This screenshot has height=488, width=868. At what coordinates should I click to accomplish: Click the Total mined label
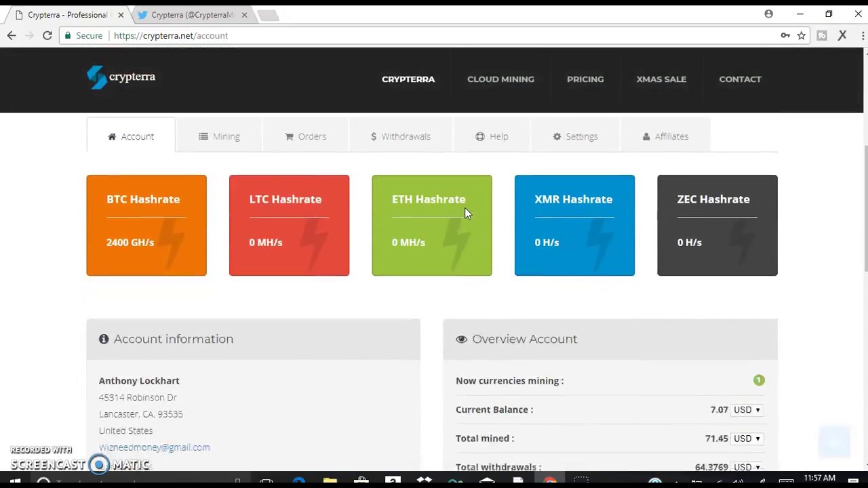[485, 439]
